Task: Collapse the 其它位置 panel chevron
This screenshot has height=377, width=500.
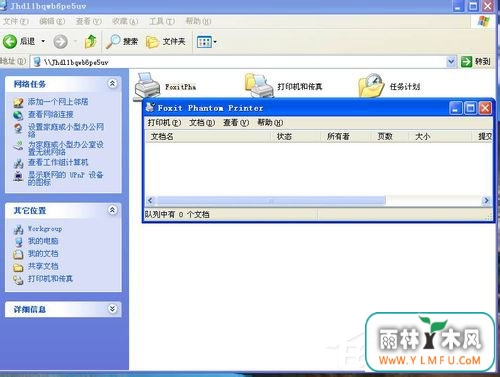Action: tap(112, 210)
